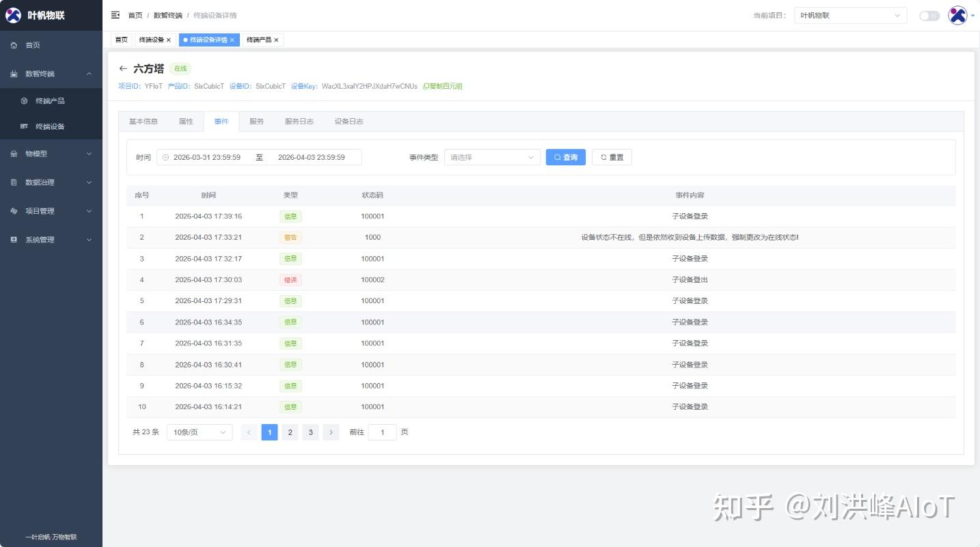Click the status code 1000
The width and height of the screenshot is (980, 547).
click(372, 238)
